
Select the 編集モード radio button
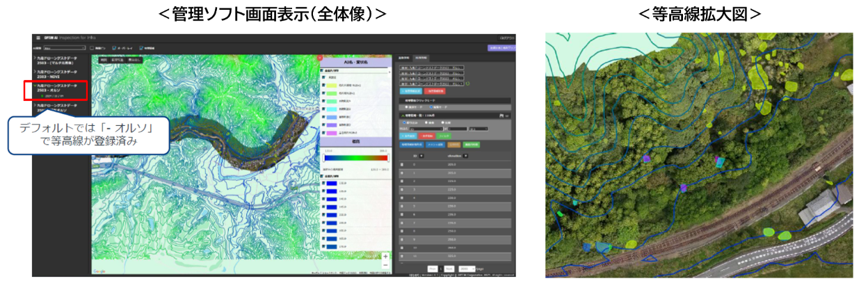[431, 107]
